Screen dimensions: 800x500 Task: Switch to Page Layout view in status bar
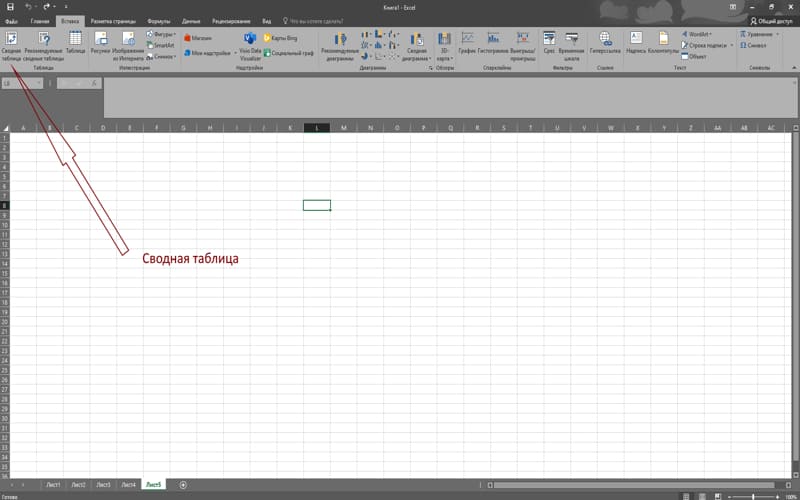click(x=702, y=496)
